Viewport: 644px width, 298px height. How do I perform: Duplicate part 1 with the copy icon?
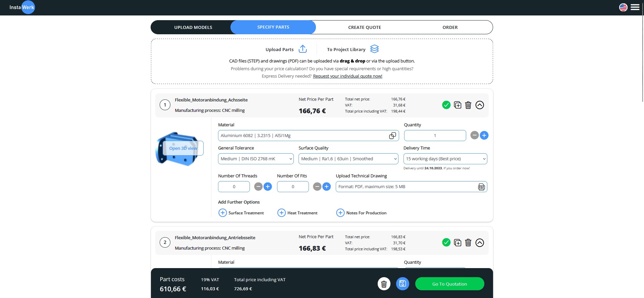click(x=458, y=105)
